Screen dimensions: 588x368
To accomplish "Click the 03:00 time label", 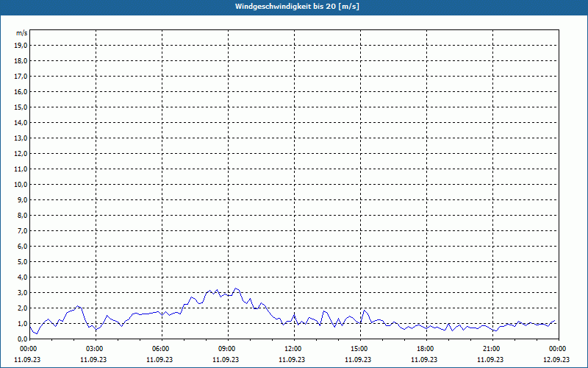I will click(96, 349).
